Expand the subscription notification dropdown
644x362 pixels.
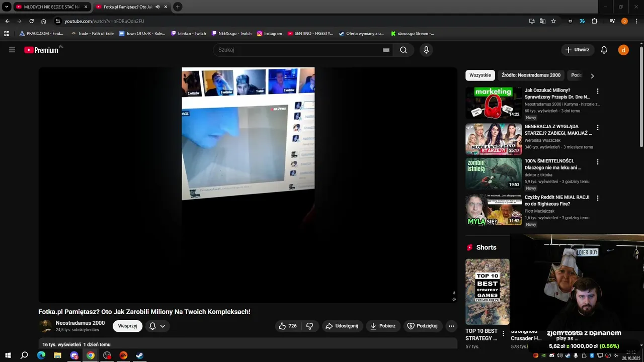click(163, 326)
